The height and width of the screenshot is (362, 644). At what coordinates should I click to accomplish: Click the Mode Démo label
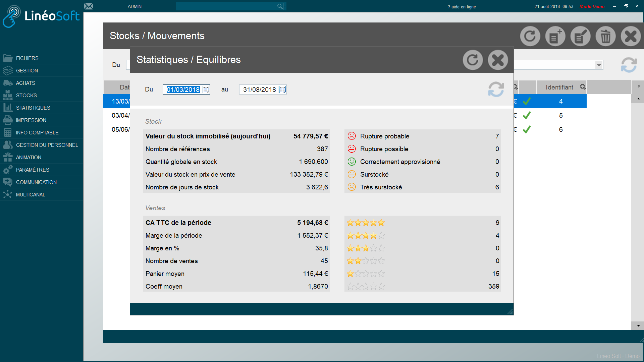[592, 6]
